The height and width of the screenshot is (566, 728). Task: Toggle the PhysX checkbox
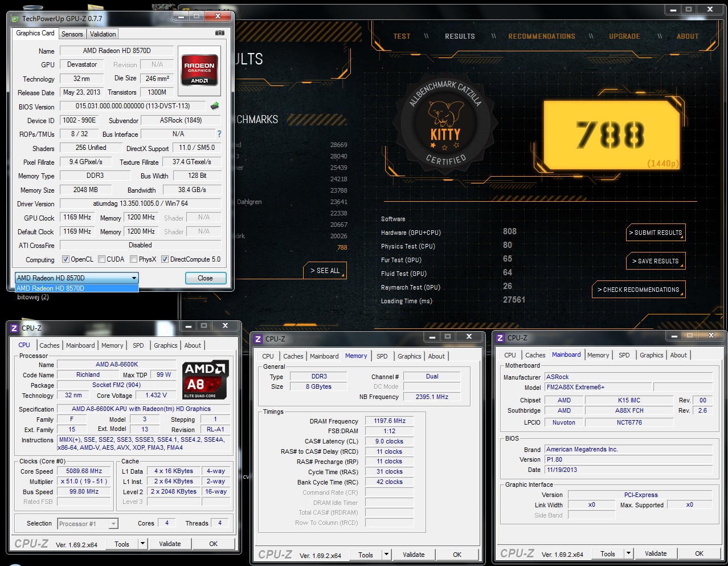click(133, 259)
